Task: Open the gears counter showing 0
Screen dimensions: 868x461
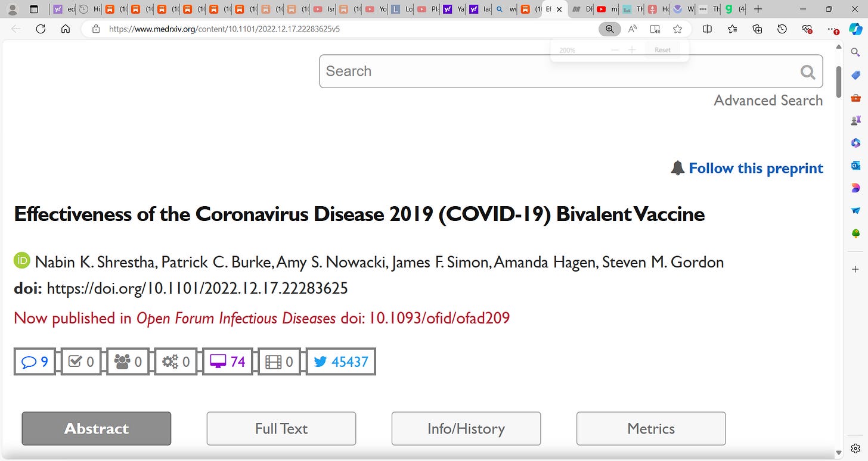Action: [x=176, y=362]
